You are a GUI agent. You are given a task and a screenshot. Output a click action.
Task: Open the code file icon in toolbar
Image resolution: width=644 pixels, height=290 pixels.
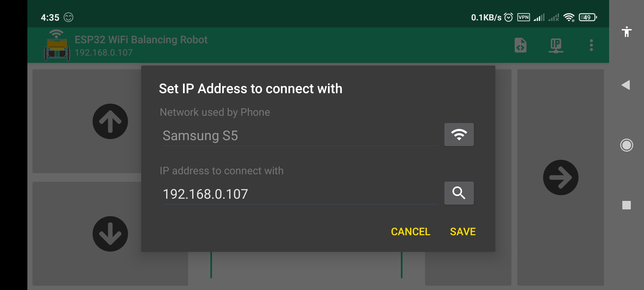521,45
